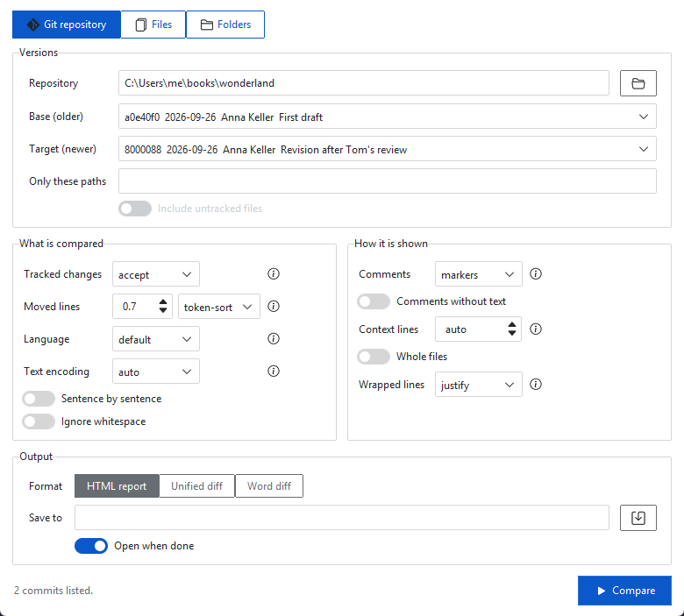Open Comments markers dropdown
This screenshot has height=616, width=684.
pos(479,273)
